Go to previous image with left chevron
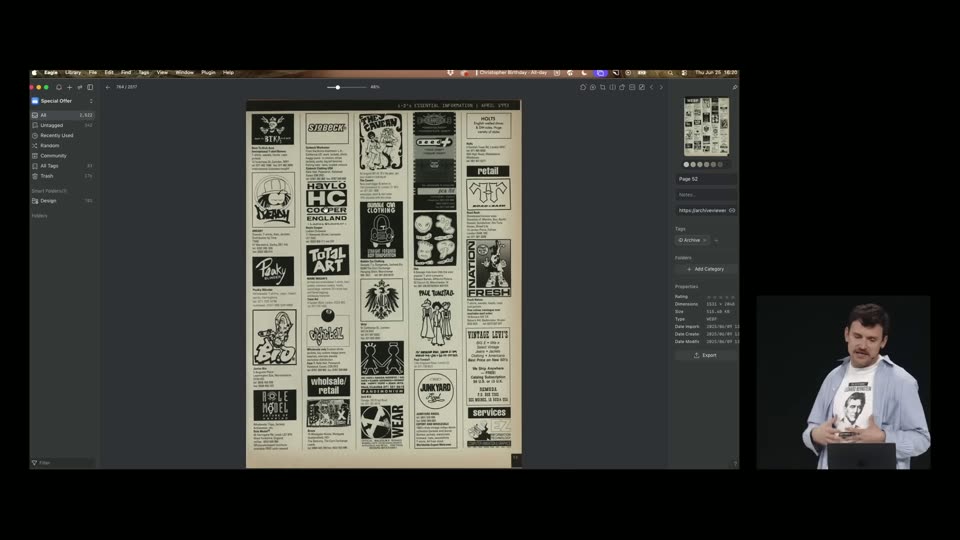This screenshot has width=960, height=540. tap(651, 87)
